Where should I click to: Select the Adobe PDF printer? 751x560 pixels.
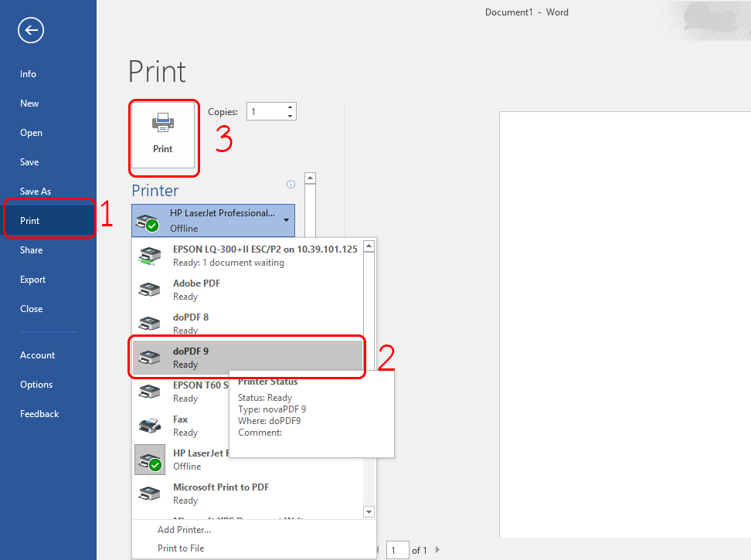pos(248,290)
